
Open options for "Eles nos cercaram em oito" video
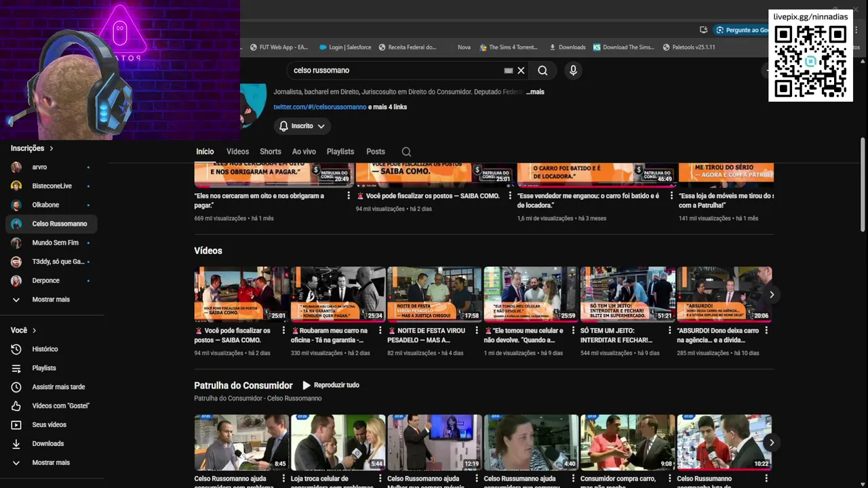click(x=349, y=196)
